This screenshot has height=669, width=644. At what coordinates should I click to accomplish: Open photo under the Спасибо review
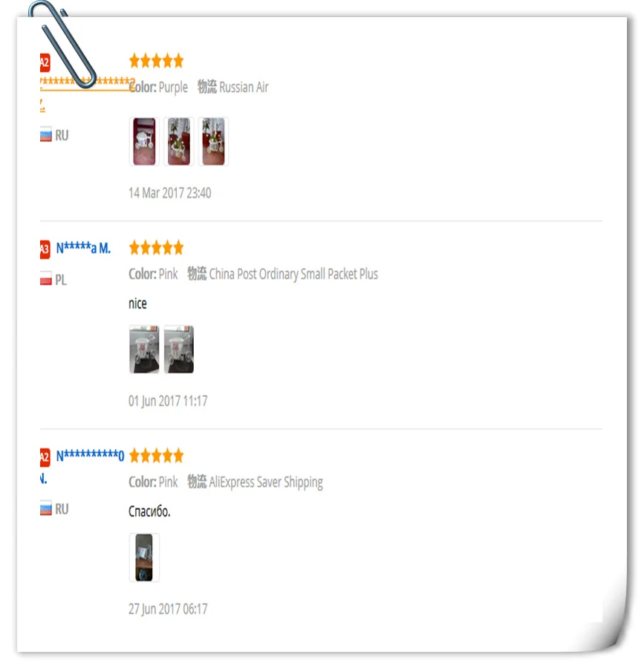[x=144, y=557]
